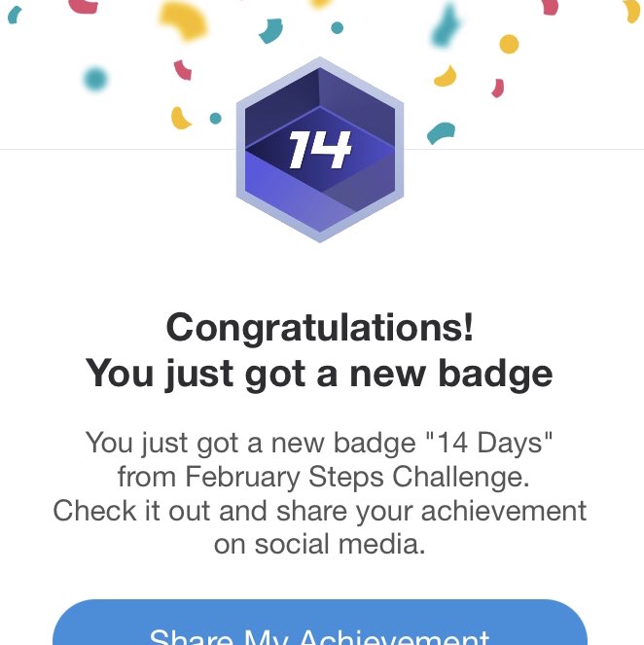The image size is (644, 645).
Task: Tap the yellow curved confetti left of badge
Action: click(180, 119)
